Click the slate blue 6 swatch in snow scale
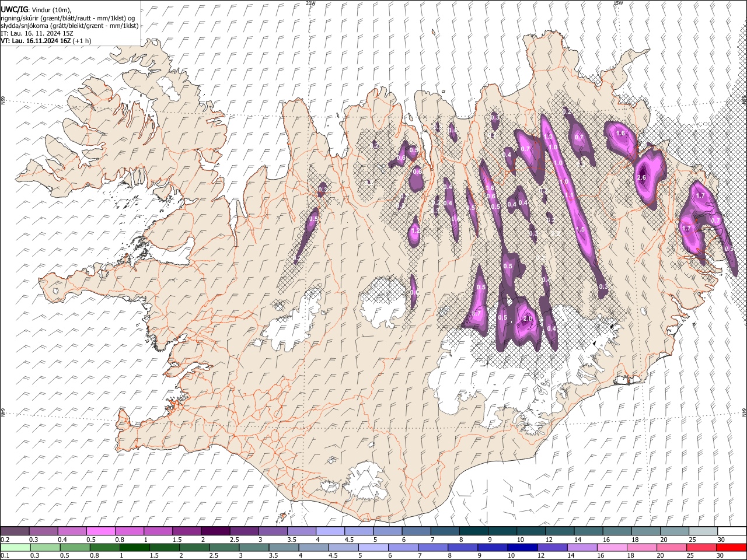This screenshot has width=747, height=560. pyautogui.click(x=417, y=531)
